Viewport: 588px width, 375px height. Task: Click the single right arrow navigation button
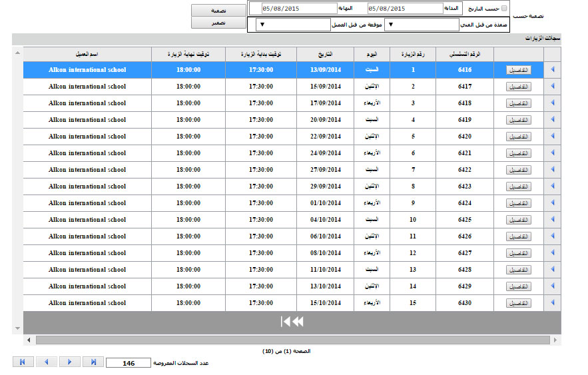pyautogui.click(x=69, y=362)
